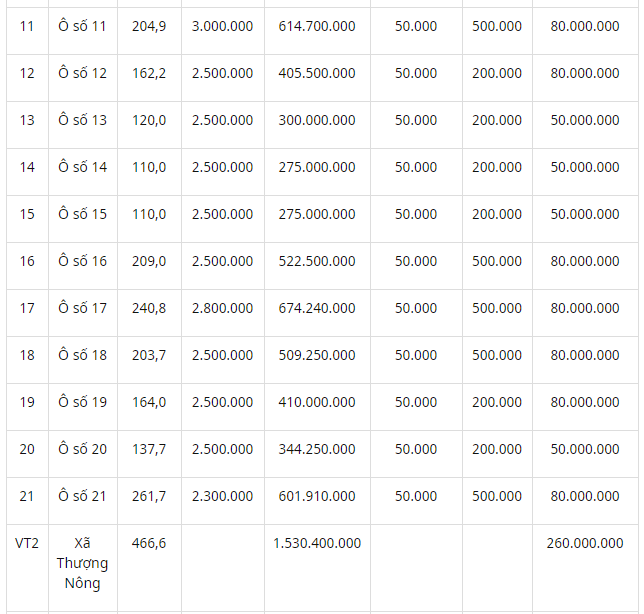This screenshot has height=614, width=644.
Task: Select the VT2 row label
Action: click(x=27, y=543)
